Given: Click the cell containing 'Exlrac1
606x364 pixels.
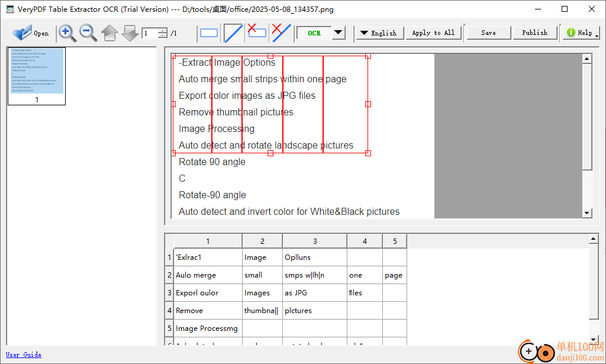Looking at the screenshot, I should 208,257.
